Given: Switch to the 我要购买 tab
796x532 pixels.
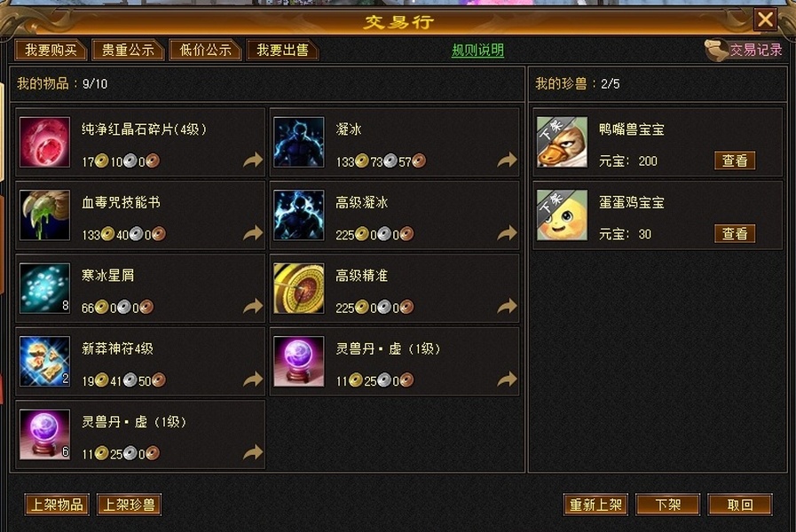Looking at the screenshot, I should point(51,51).
